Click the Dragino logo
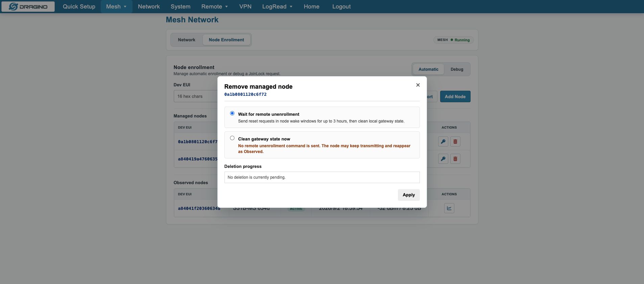 click(28, 7)
